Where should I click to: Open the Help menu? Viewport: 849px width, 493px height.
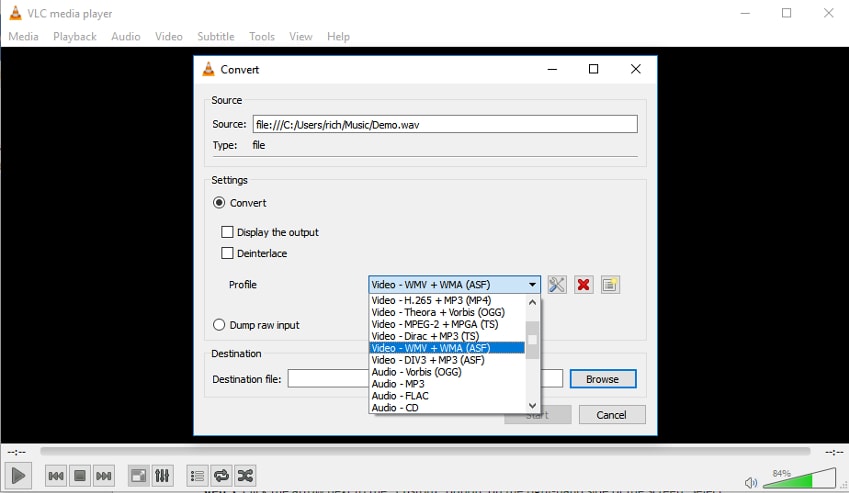click(x=338, y=36)
